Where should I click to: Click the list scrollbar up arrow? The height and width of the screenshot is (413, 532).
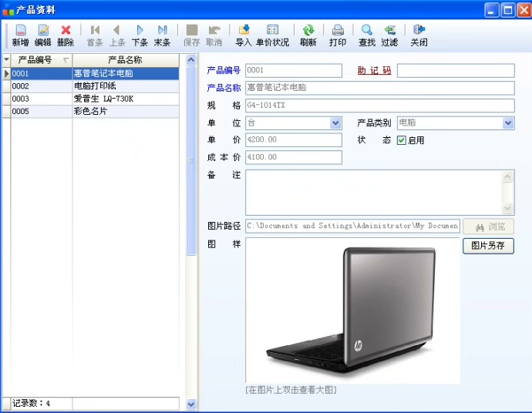pyautogui.click(x=191, y=59)
